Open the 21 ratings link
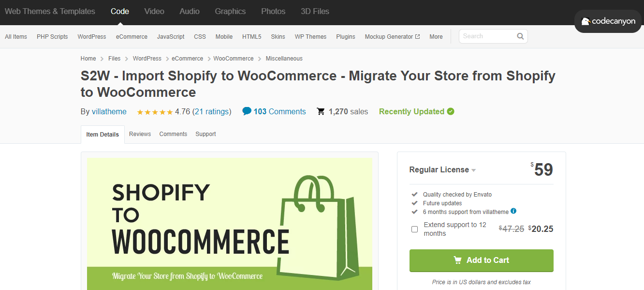This screenshot has width=644, height=290. [x=212, y=112]
